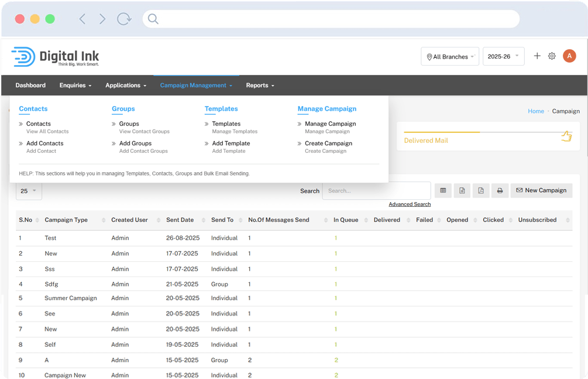Click the pointing hand icon on Delivered Mail
588x379 pixels.
(x=566, y=136)
